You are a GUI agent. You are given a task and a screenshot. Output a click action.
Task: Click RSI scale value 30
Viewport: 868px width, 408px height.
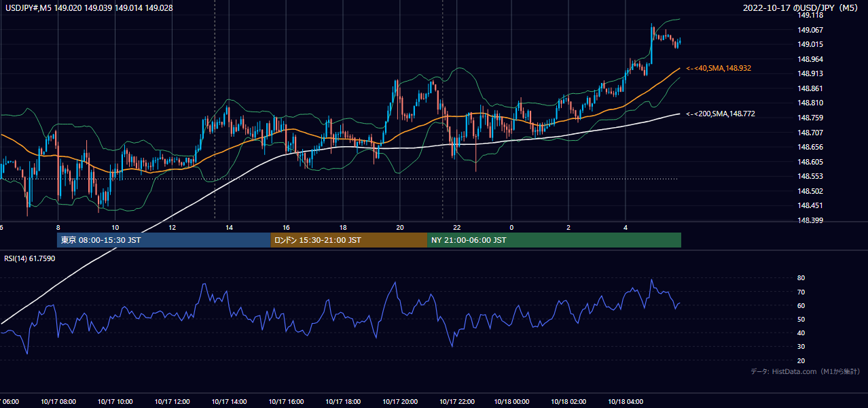point(801,347)
